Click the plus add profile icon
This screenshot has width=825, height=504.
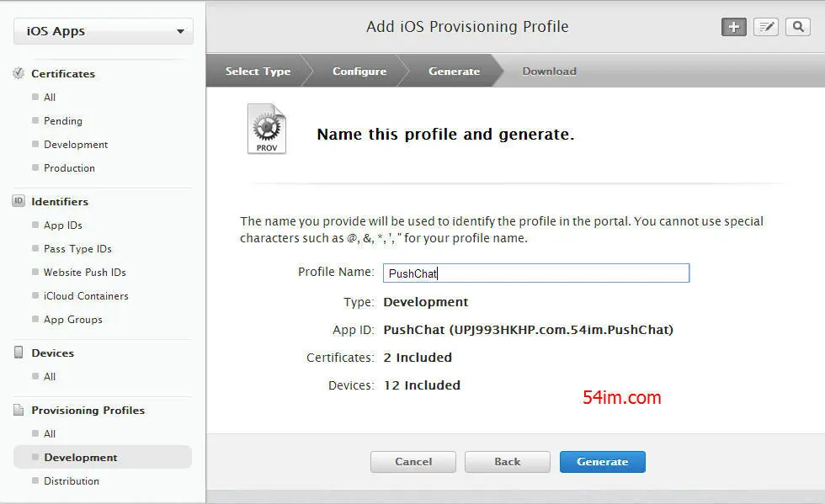733,27
